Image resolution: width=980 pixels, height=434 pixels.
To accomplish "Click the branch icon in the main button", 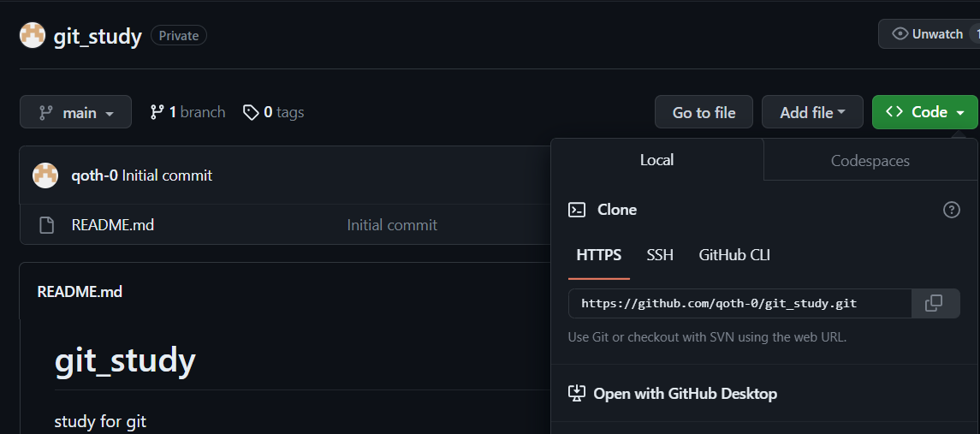I will coord(46,112).
